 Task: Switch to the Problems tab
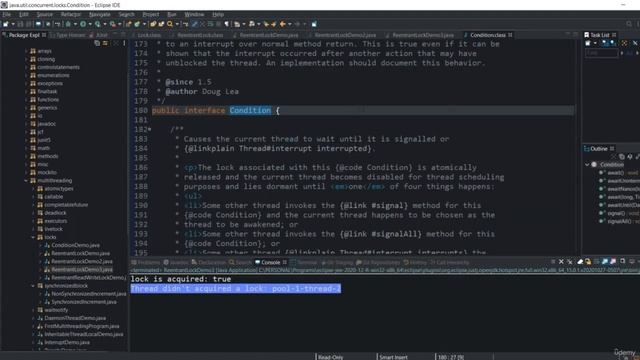[146, 262]
